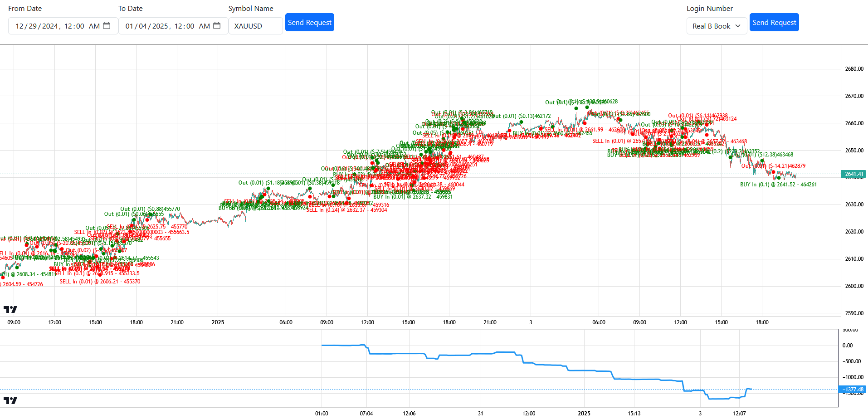Screen dimensions: 868x419
Task: Click the 2670.00 level on price scale
Action: 854,96
